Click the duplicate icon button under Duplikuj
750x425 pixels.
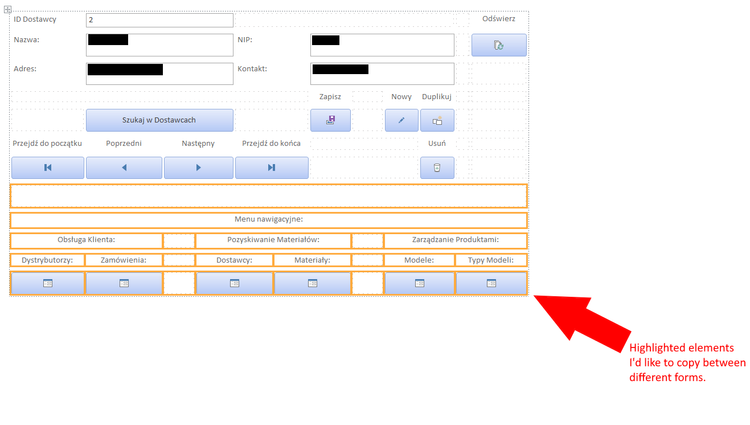[437, 120]
